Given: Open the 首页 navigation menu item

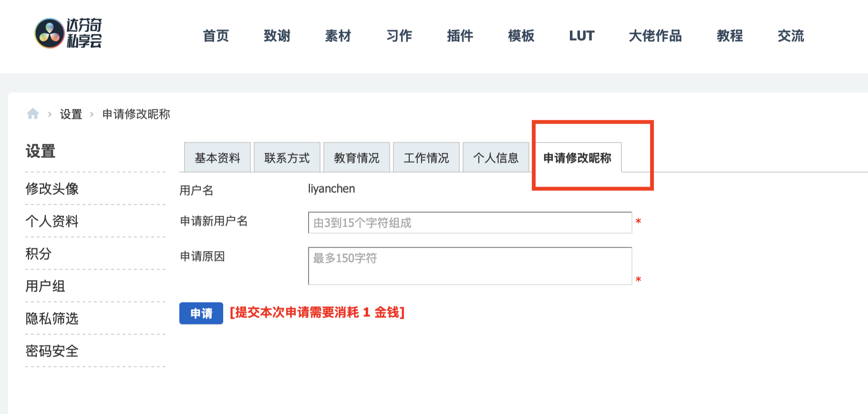Looking at the screenshot, I should point(216,36).
